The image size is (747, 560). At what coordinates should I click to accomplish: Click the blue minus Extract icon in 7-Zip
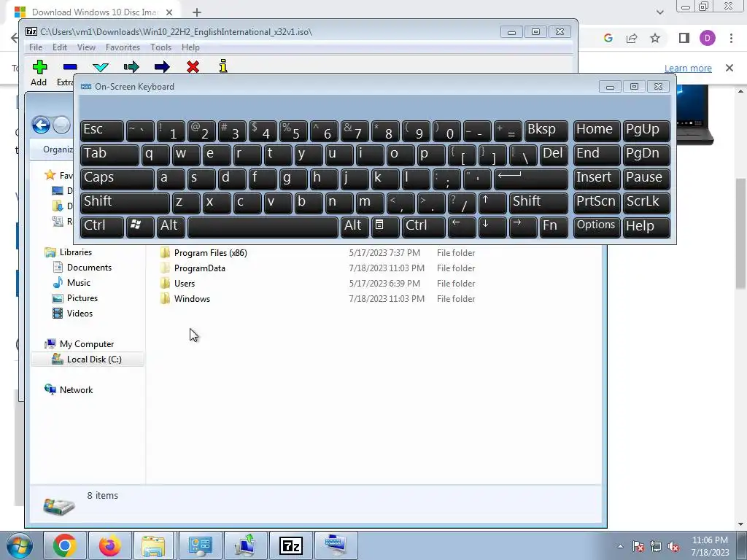(70, 67)
